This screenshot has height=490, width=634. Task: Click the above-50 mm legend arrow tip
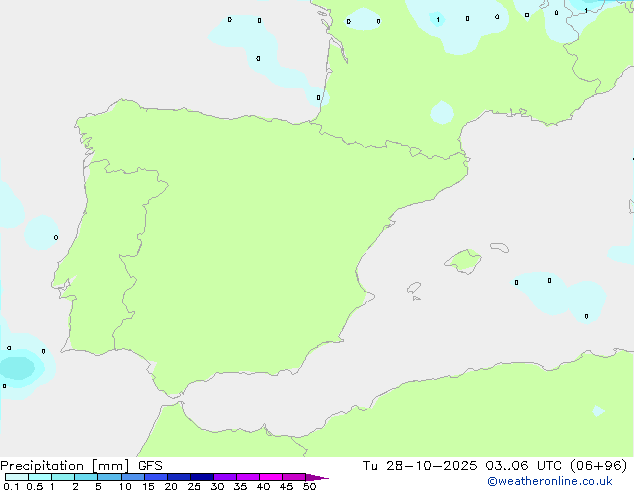317,477
